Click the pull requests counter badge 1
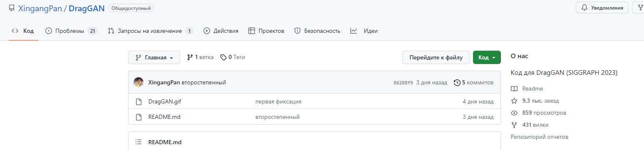 point(189,31)
